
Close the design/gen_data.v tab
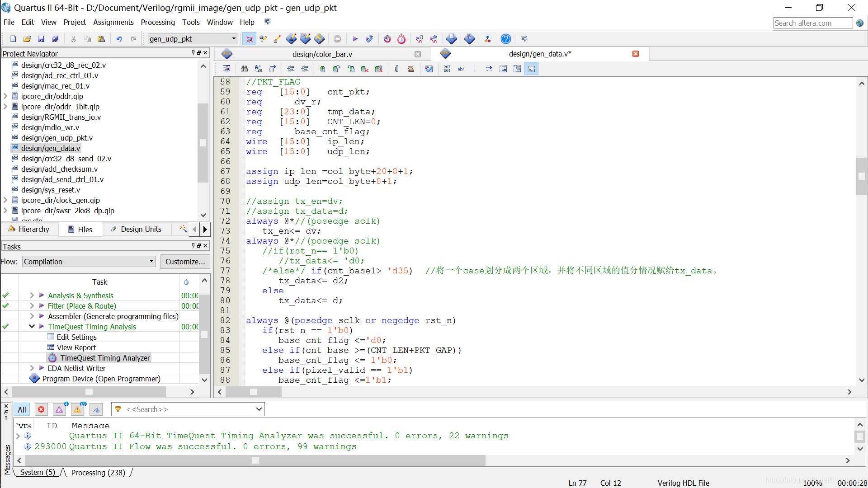(636, 54)
